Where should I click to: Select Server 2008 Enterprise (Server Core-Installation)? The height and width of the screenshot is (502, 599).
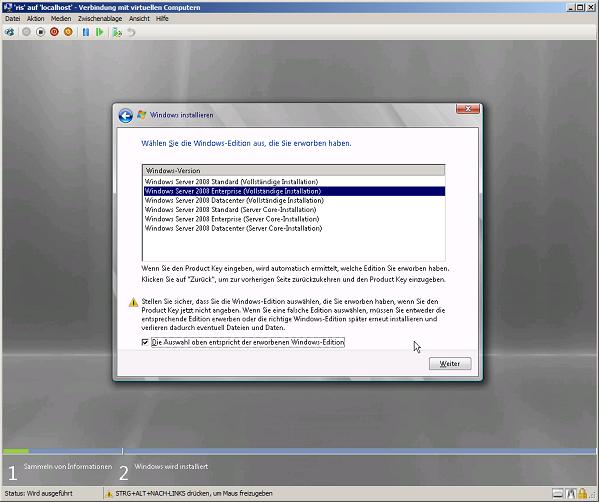click(x=294, y=219)
